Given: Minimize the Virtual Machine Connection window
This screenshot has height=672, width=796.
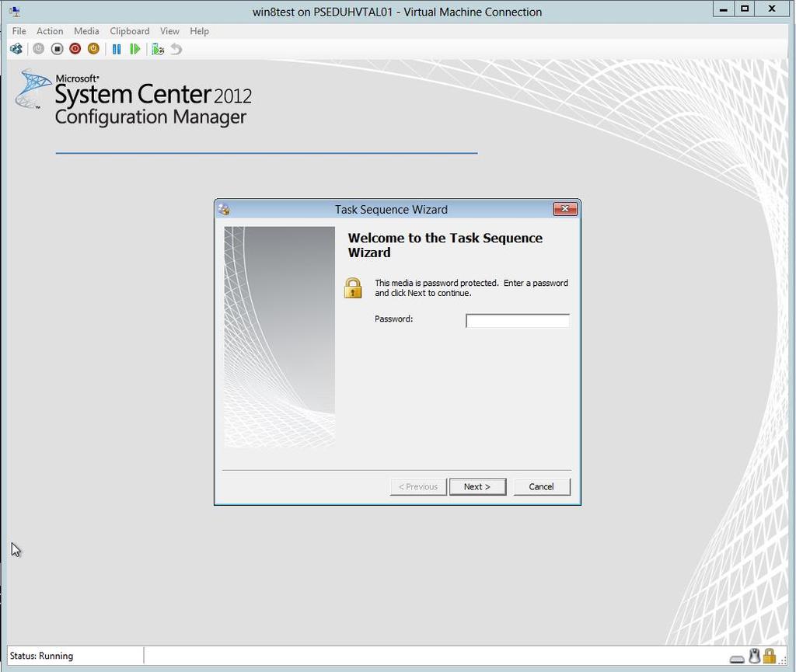Looking at the screenshot, I should (724, 9).
